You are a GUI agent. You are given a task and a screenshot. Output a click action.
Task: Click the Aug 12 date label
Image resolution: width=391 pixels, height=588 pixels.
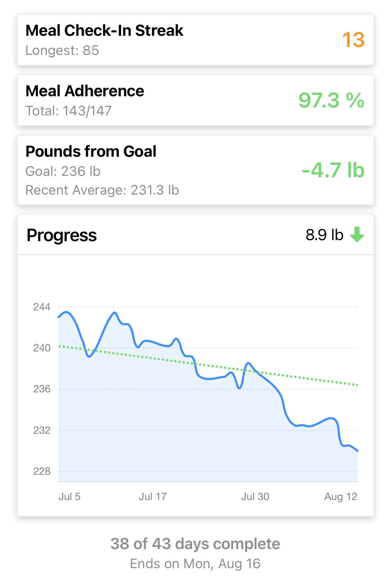(341, 497)
